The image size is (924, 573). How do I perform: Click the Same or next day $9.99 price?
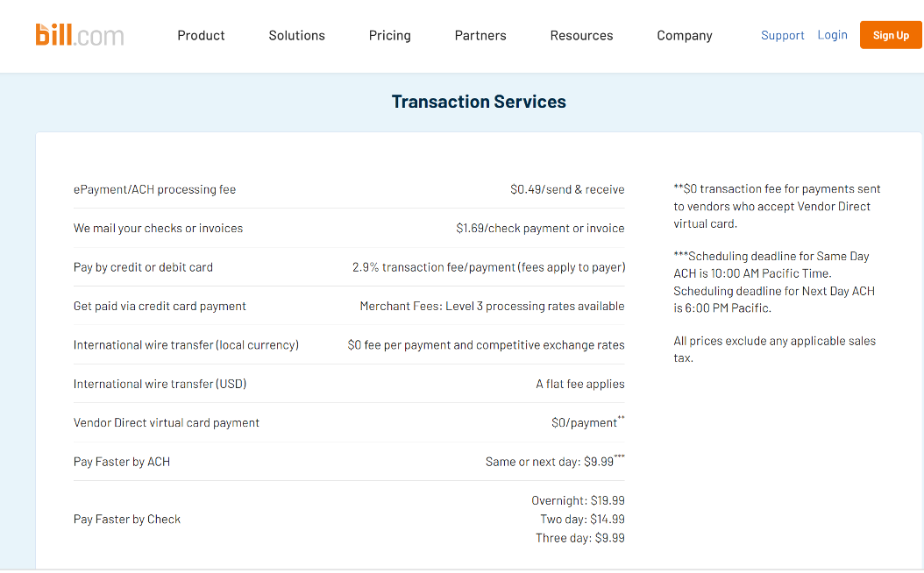(x=551, y=462)
